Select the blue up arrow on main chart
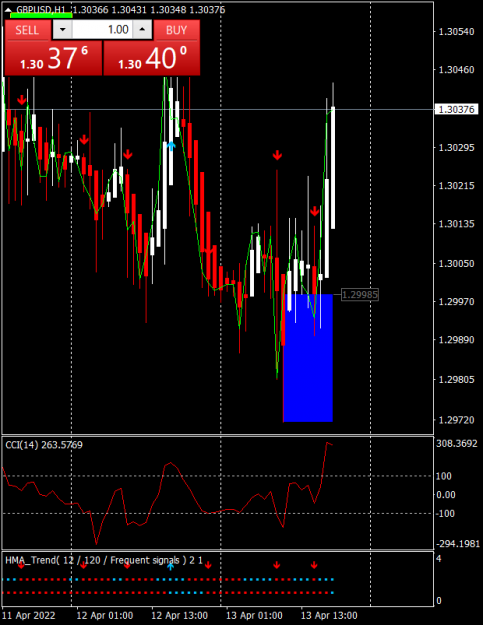 (x=171, y=146)
